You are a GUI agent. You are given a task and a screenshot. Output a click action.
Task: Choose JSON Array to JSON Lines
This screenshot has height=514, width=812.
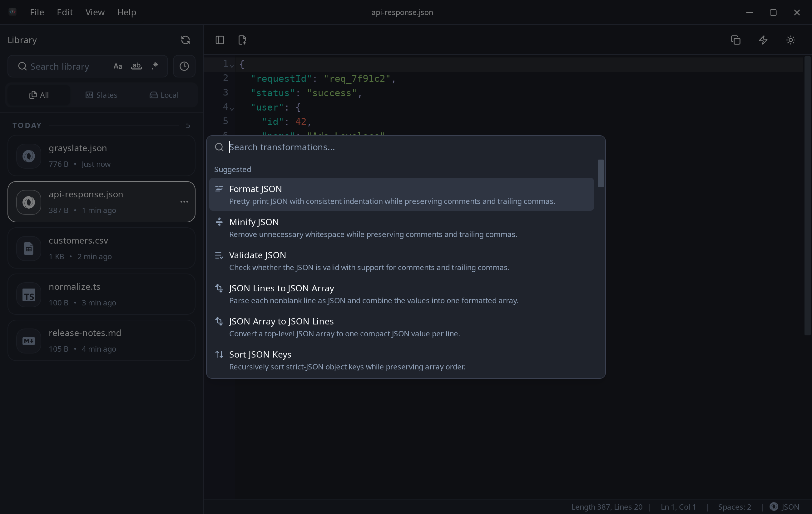pos(401,327)
